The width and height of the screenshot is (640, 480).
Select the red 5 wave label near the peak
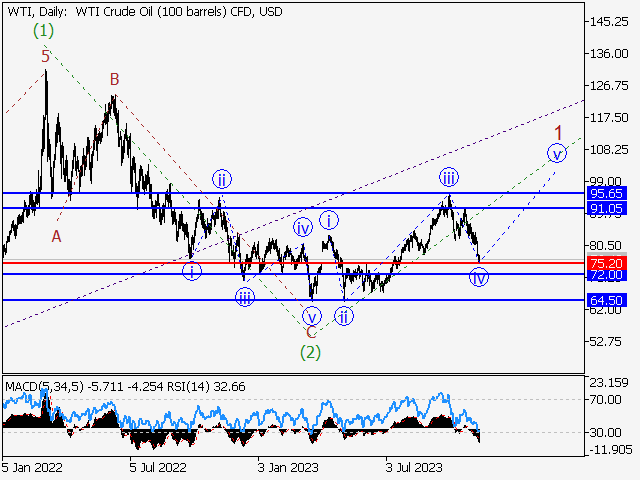click(x=45, y=56)
